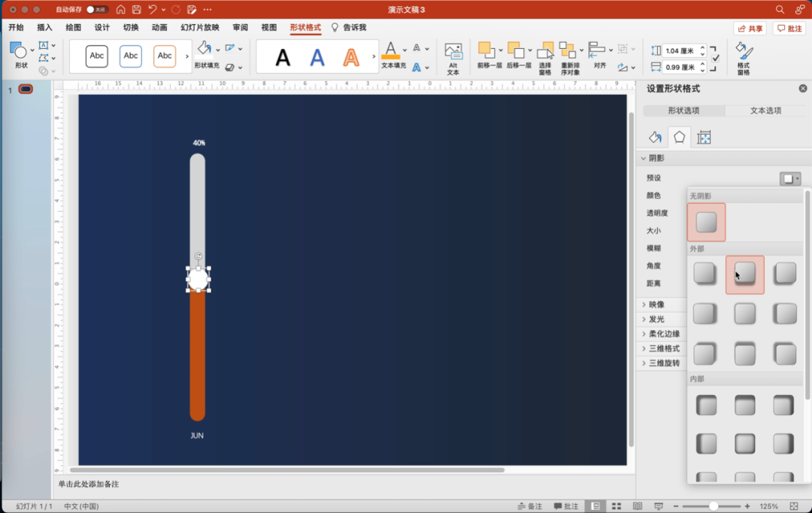Open the Alt 文本 pane
The width and height of the screenshot is (812, 513).
453,58
